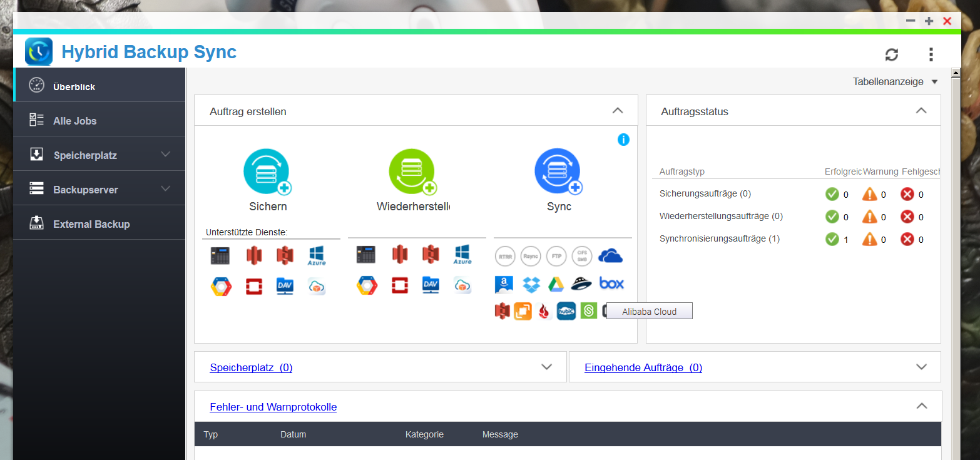Choose the Rsync service icon

531,256
